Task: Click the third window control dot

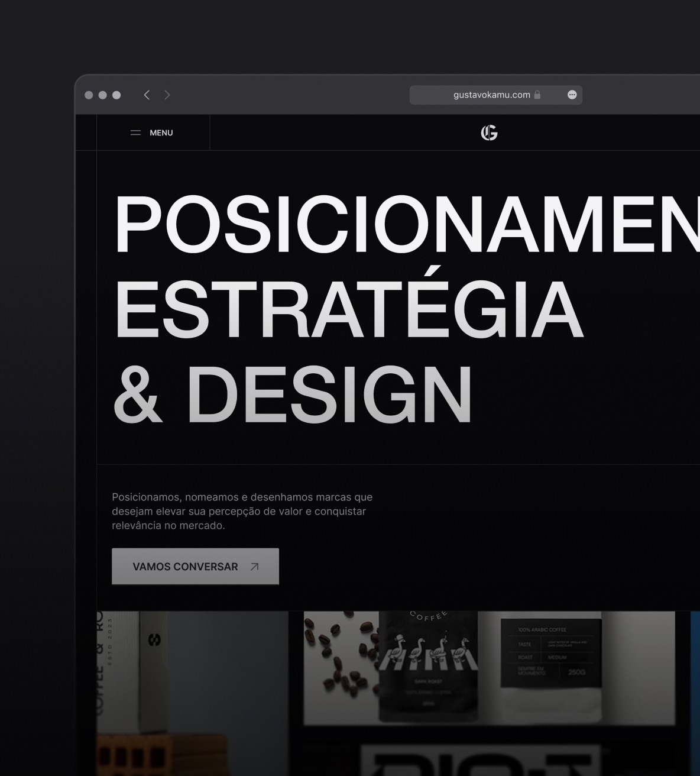Action: [116, 95]
